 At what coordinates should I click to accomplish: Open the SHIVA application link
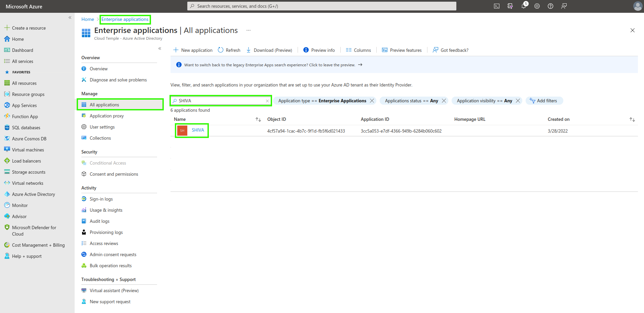198,130
